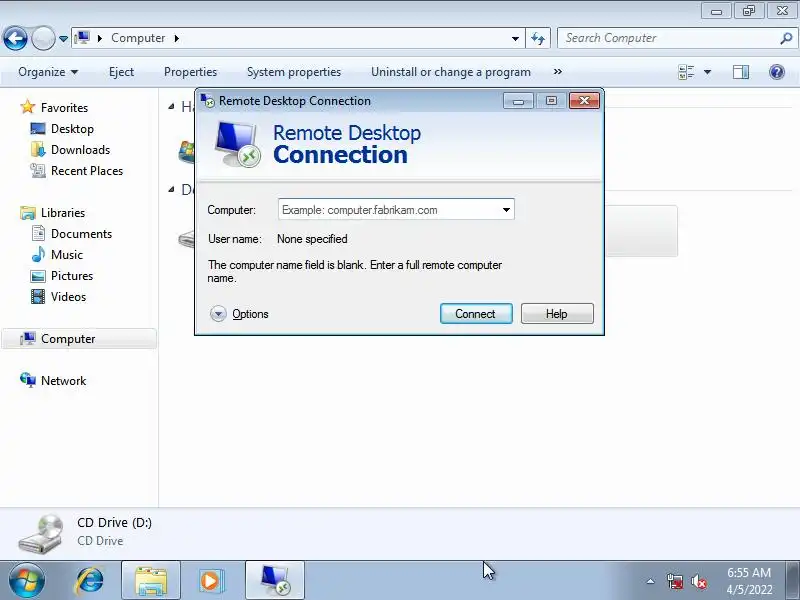Viewport: 800px width, 600px height.
Task: Open the Organize menu
Action: (x=48, y=72)
